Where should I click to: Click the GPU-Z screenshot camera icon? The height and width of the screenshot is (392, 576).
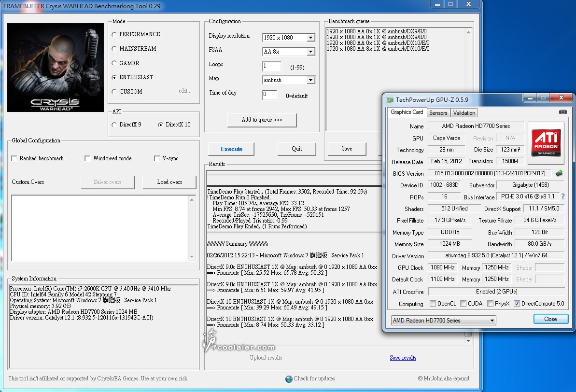(x=562, y=112)
